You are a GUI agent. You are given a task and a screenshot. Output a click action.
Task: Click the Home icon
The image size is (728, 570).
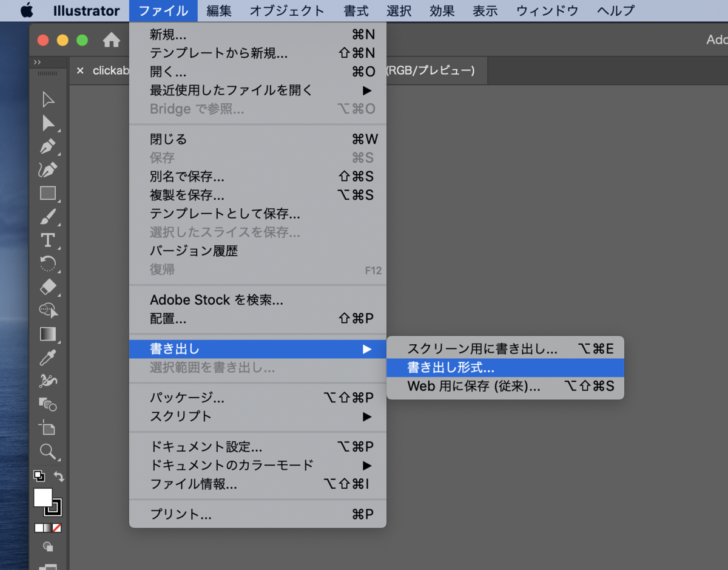[x=111, y=40]
